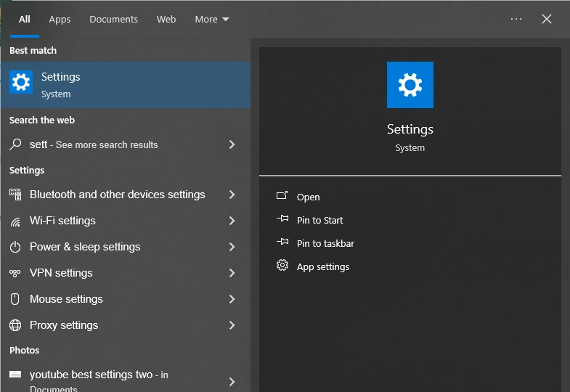Click the Settings title in preview pane
Viewport: 570px width, 392px height.
(x=410, y=129)
